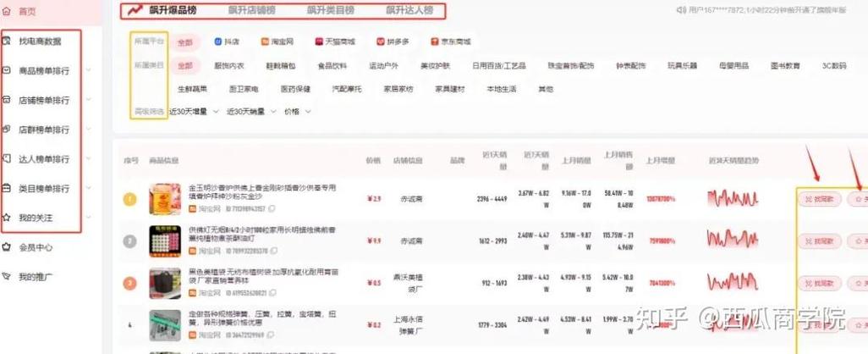Open 找电商数据 via its sidebar icon

6,41
